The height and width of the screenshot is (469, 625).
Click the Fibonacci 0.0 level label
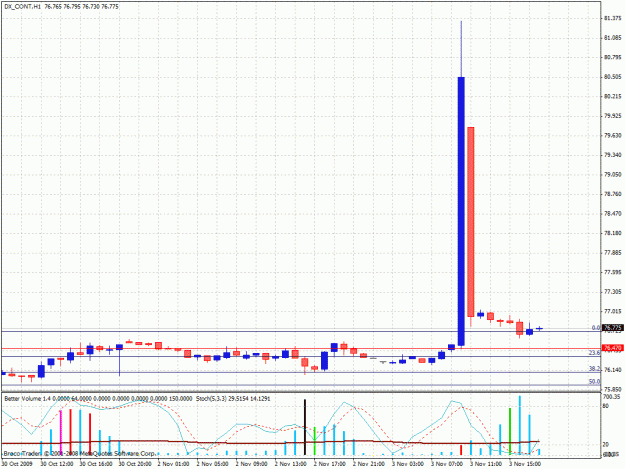[x=596, y=328]
